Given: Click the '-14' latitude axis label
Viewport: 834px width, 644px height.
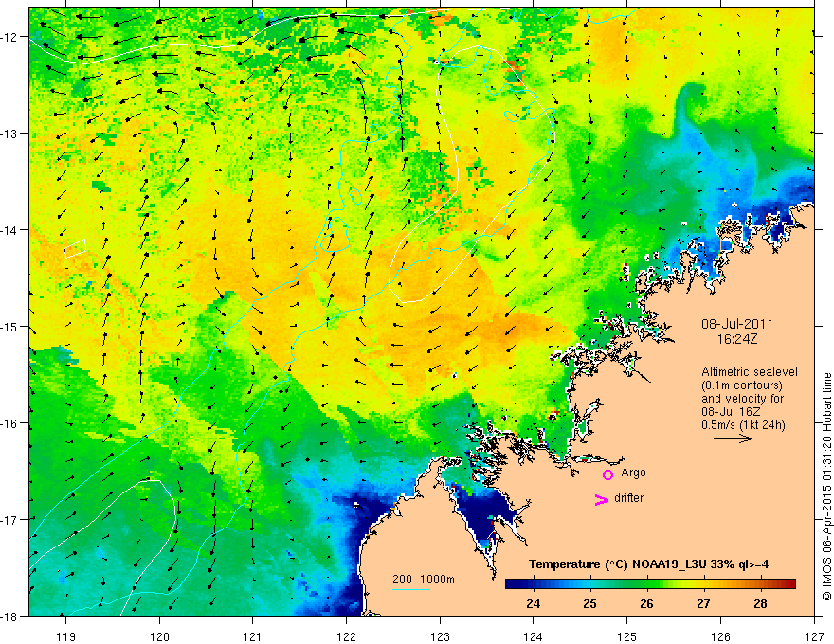Looking at the screenshot, I should [10, 230].
